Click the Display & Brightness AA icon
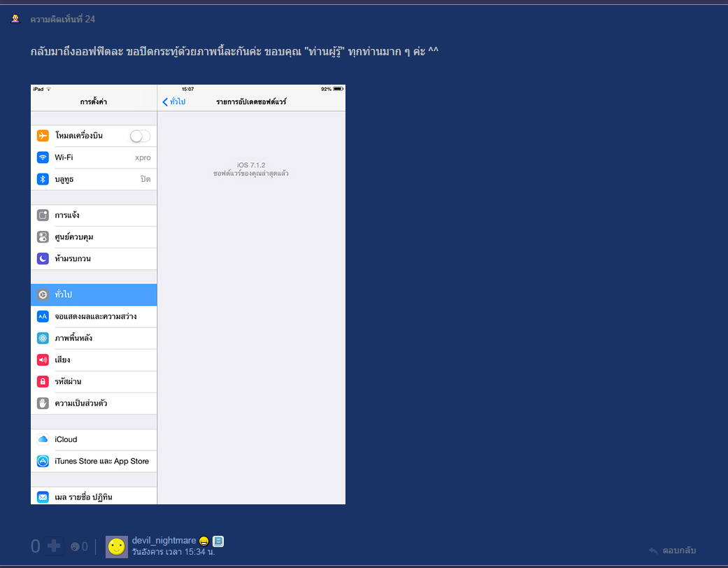 coord(43,317)
